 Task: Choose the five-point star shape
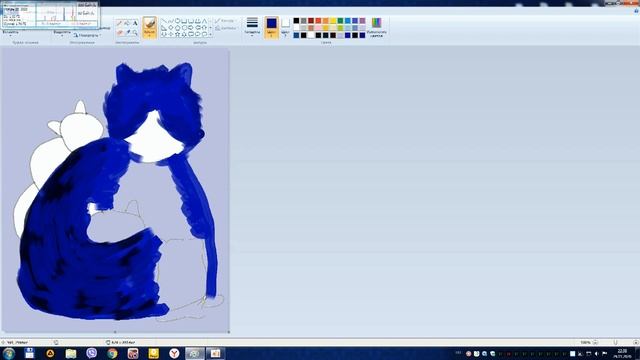click(178, 34)
